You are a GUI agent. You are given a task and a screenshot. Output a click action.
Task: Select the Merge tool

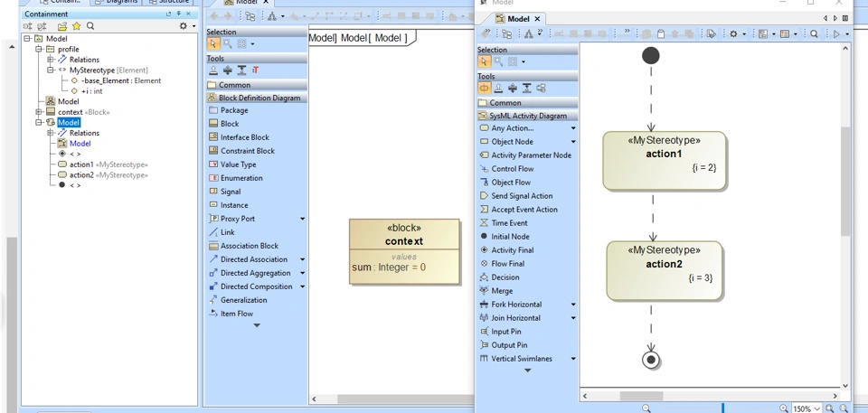[x=502, y=291]
